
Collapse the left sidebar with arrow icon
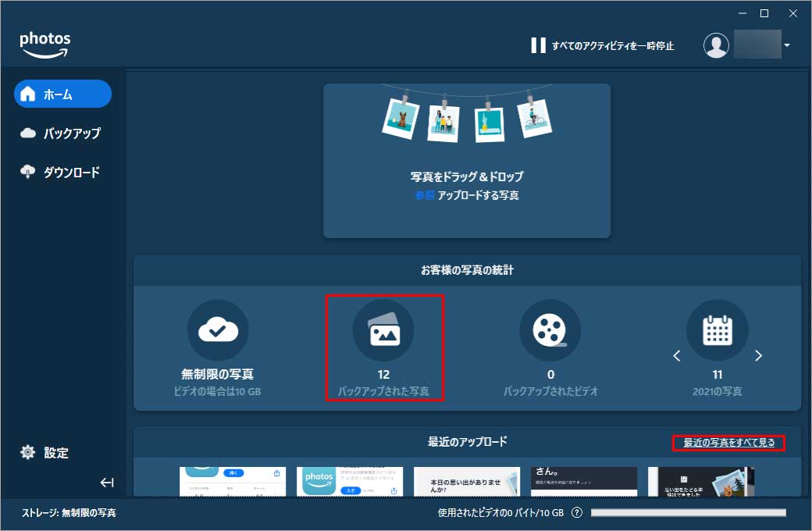click(x=107, y=483)
